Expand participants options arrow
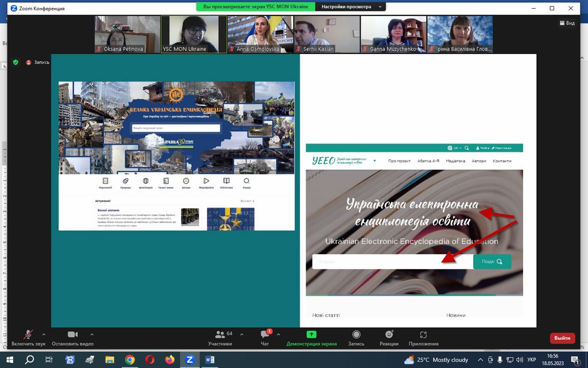 pyautogui.click(x=241, y=333)
